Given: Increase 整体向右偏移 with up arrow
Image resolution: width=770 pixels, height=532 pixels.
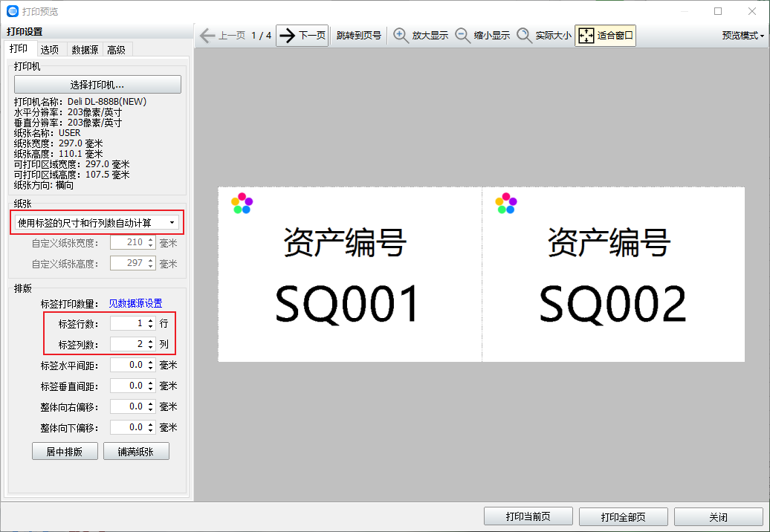Looking at the screenshot, I should pyautogui.click(x=151, y=404).
